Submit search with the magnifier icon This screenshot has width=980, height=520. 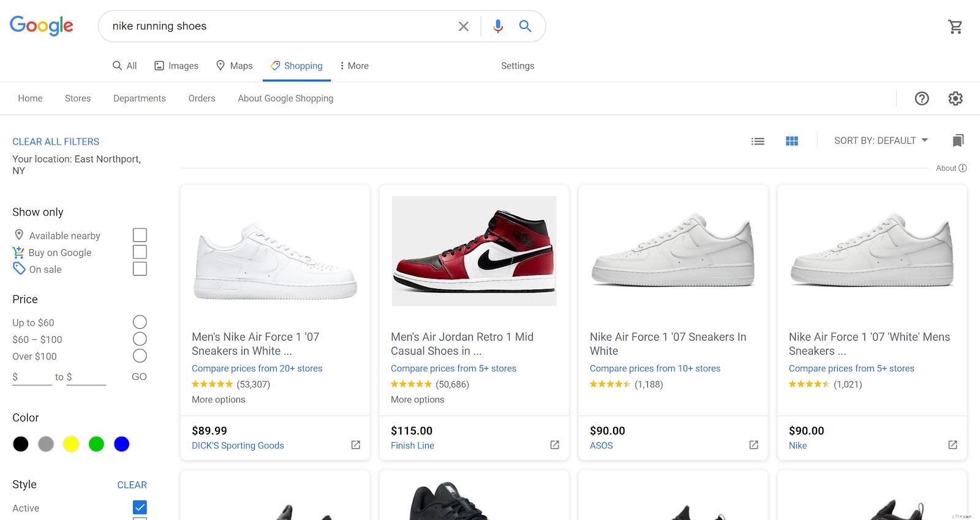(525, 26)
